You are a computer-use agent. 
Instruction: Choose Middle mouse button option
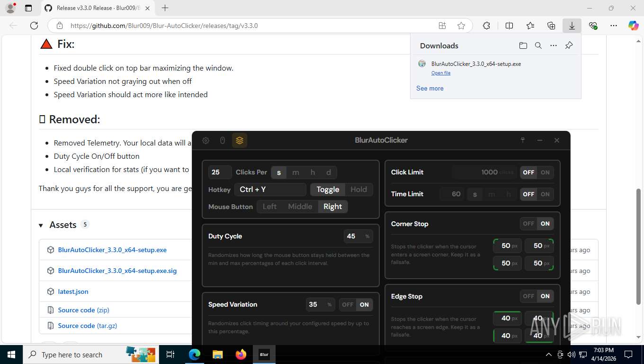(x=300, y=207)
